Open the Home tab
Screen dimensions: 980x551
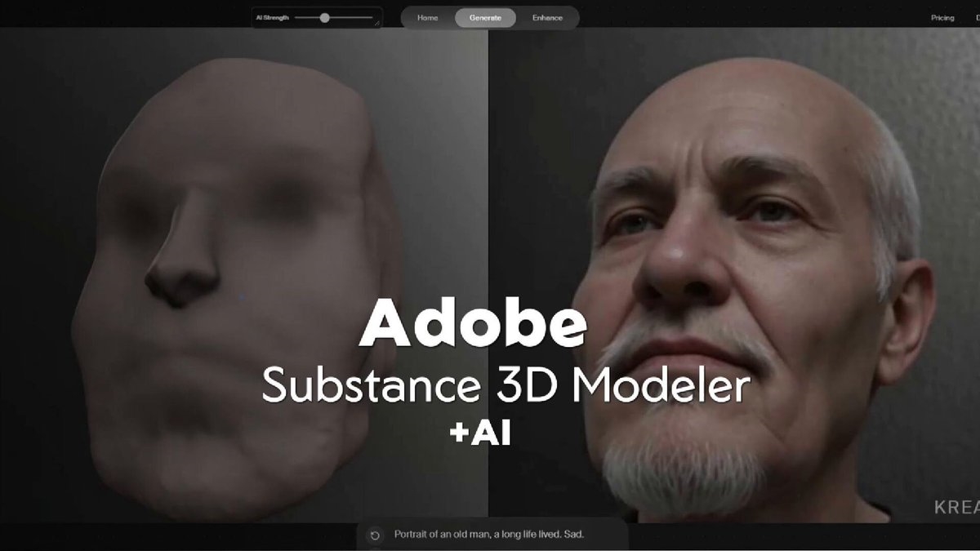coord(428,17)
